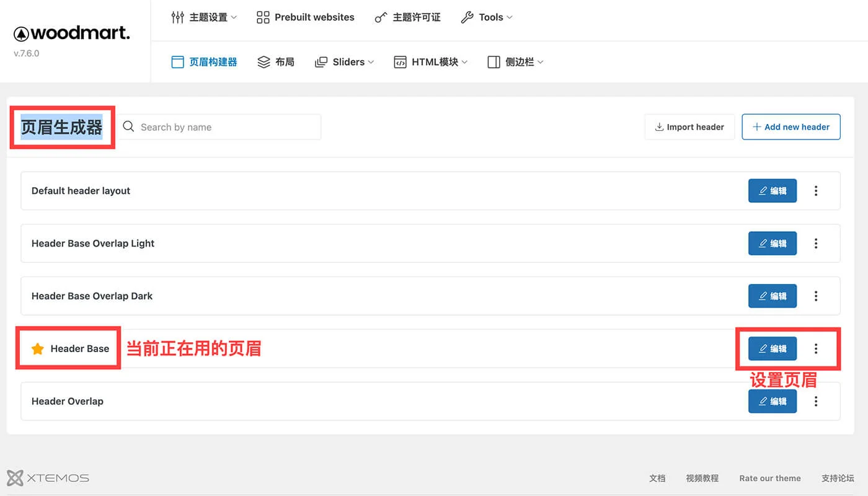Open the three-dot menu for Header Base Overlap Light

[816, 243]
